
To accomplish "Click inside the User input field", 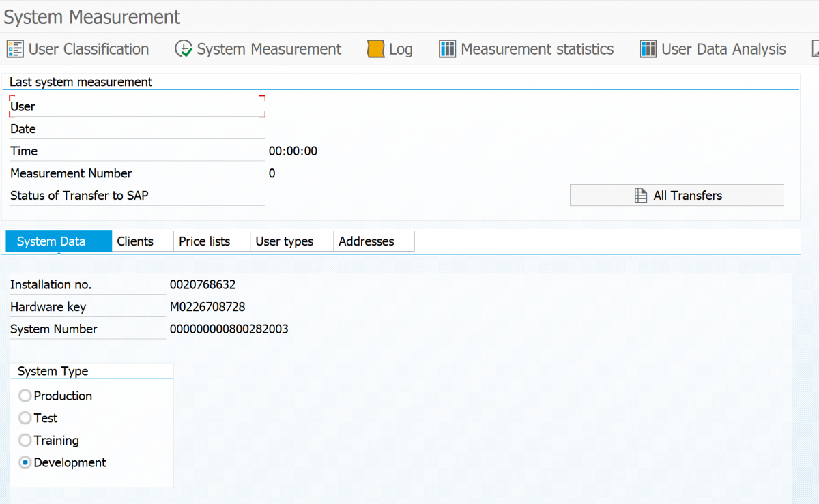I will click(136, 106).
